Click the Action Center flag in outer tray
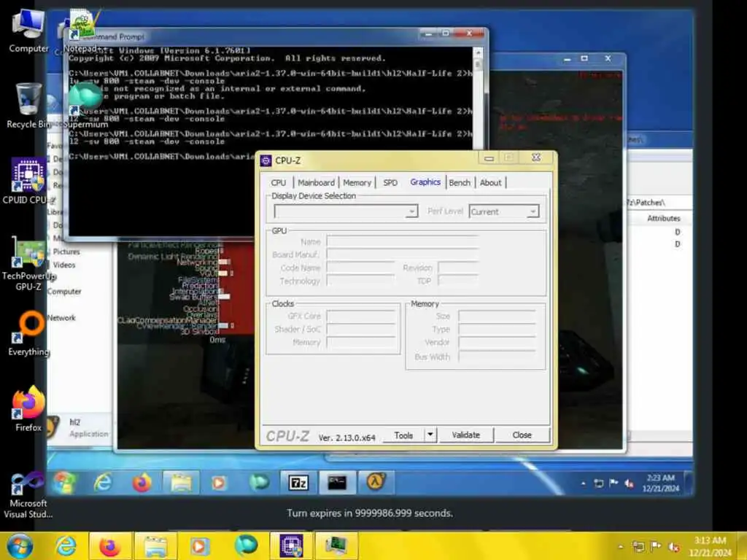The image size is (747, 560). click(656, 546)
